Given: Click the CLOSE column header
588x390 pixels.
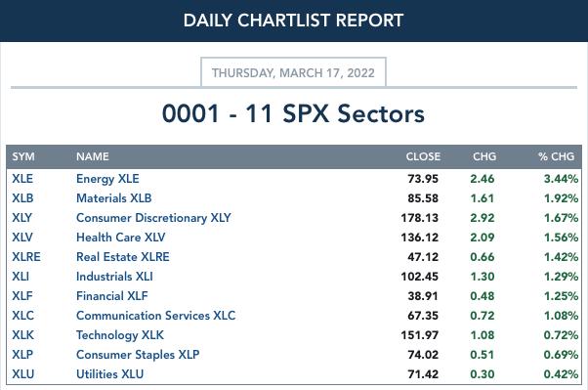Looking at the screenshot, I should tap(423, 156).
